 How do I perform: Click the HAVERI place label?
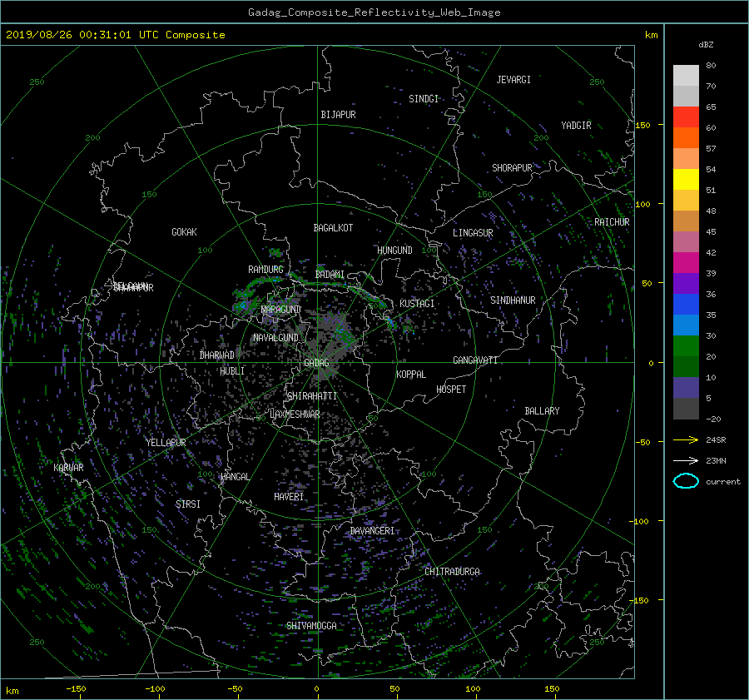tap(289, 498)
